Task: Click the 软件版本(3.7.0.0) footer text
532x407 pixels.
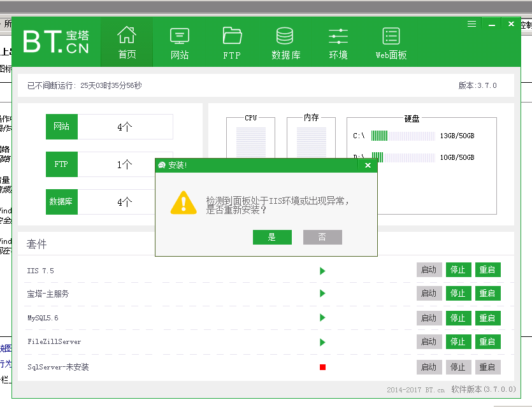Action: (x=484, y=389)
